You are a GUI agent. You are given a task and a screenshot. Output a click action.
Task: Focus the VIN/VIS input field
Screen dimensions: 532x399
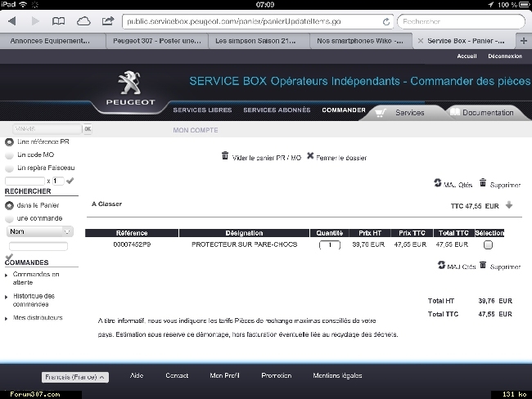pos(47,129)
